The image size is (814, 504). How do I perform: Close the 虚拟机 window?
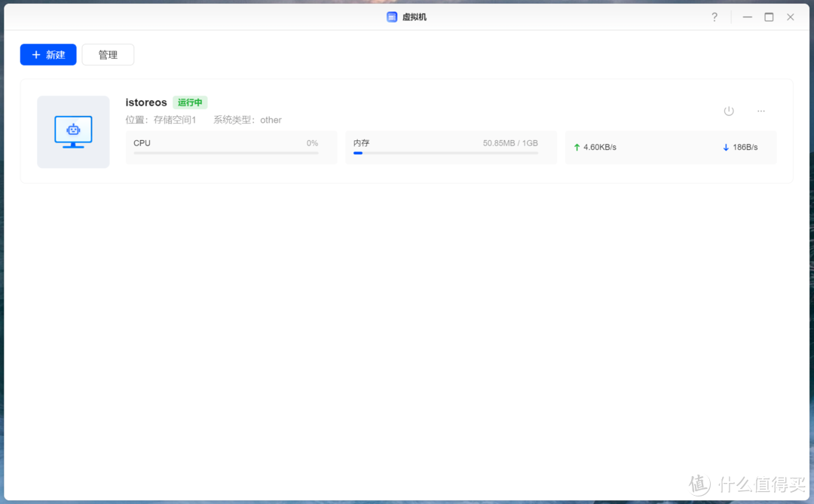tap(790, 17)
